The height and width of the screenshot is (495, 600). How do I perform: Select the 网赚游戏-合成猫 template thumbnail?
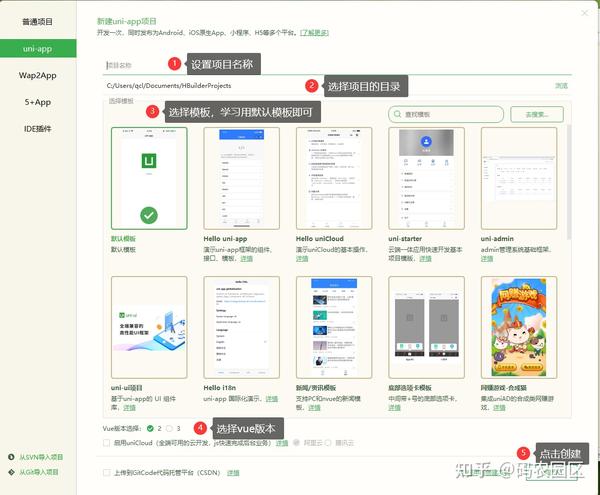click(x=519, y=327)
